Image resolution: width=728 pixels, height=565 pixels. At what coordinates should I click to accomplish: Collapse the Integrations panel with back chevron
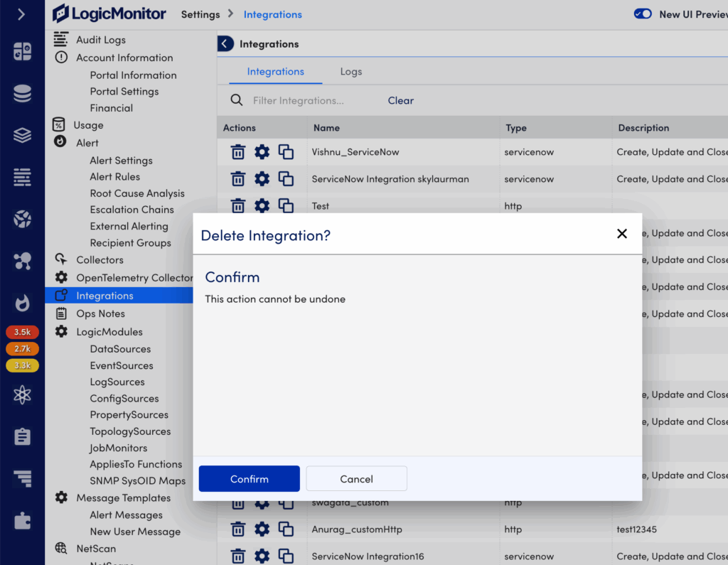coord(225,44)
